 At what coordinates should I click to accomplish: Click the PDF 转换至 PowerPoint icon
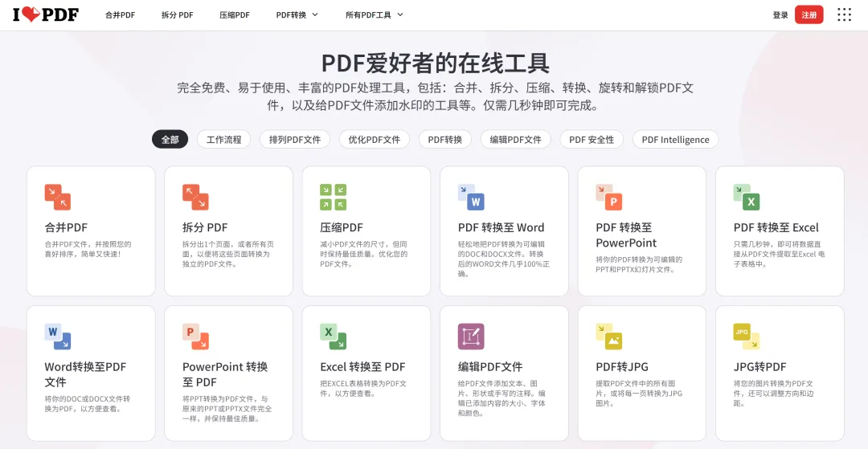[x=609, y=197]
